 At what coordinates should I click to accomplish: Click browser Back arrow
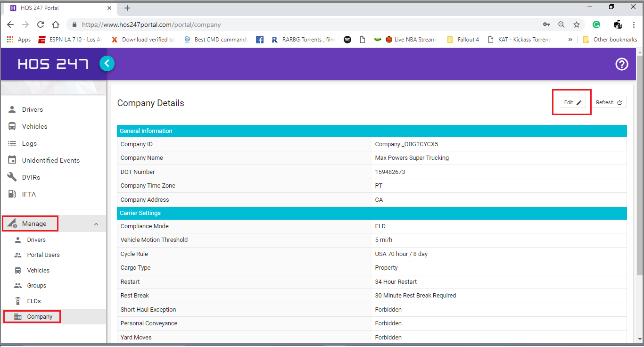10,25
